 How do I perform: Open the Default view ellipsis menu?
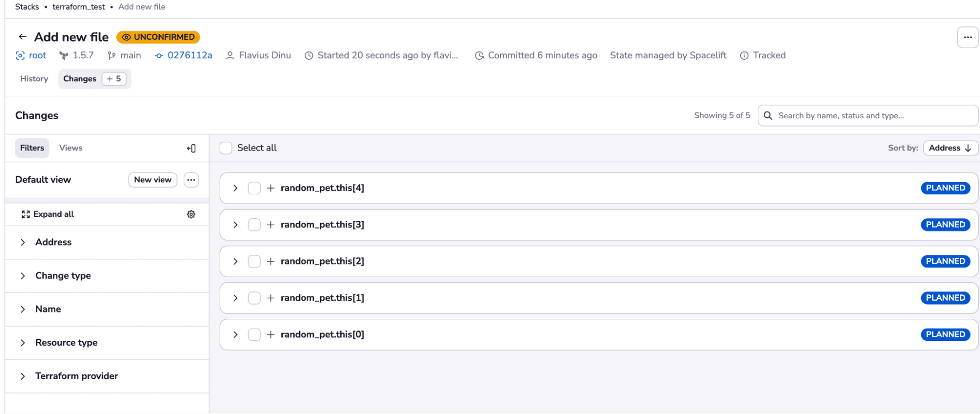pos(191,180)
